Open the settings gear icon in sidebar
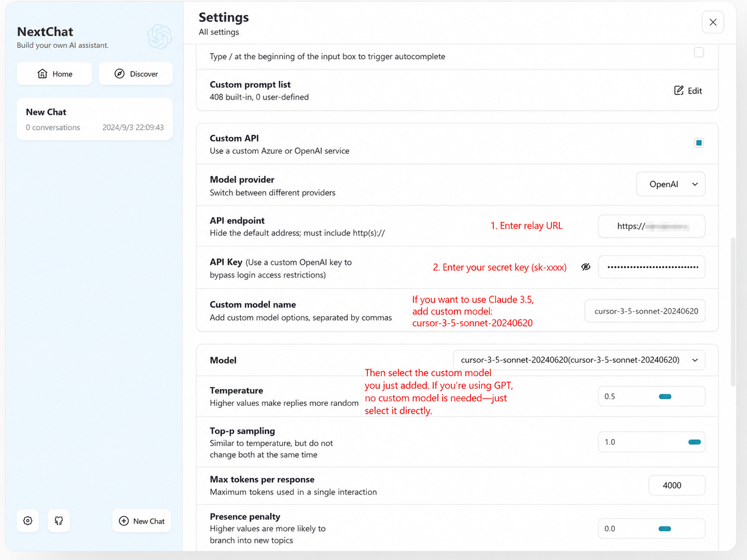 click(28, 521)
